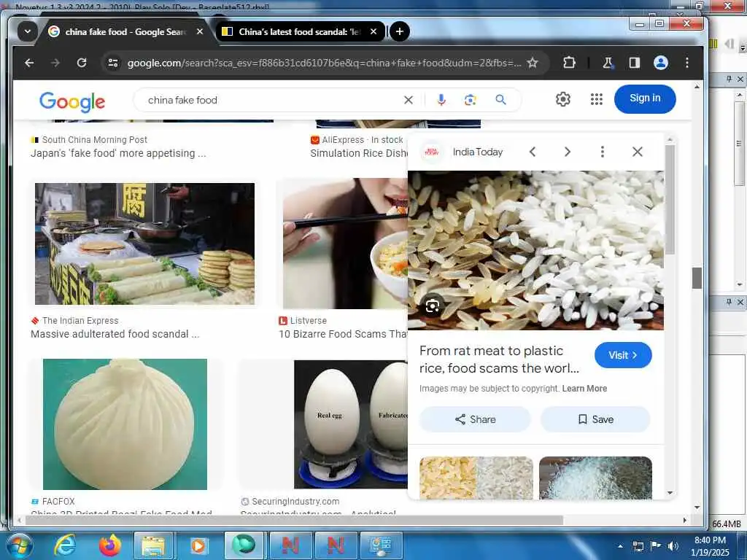Open Massive adulterated food scandal link
The height and width of the screenshot is (560, 747).
115,334
